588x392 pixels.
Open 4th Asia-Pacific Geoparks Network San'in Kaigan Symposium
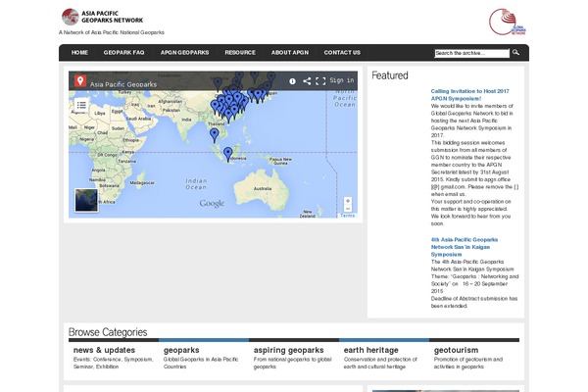tap(465, 247)
